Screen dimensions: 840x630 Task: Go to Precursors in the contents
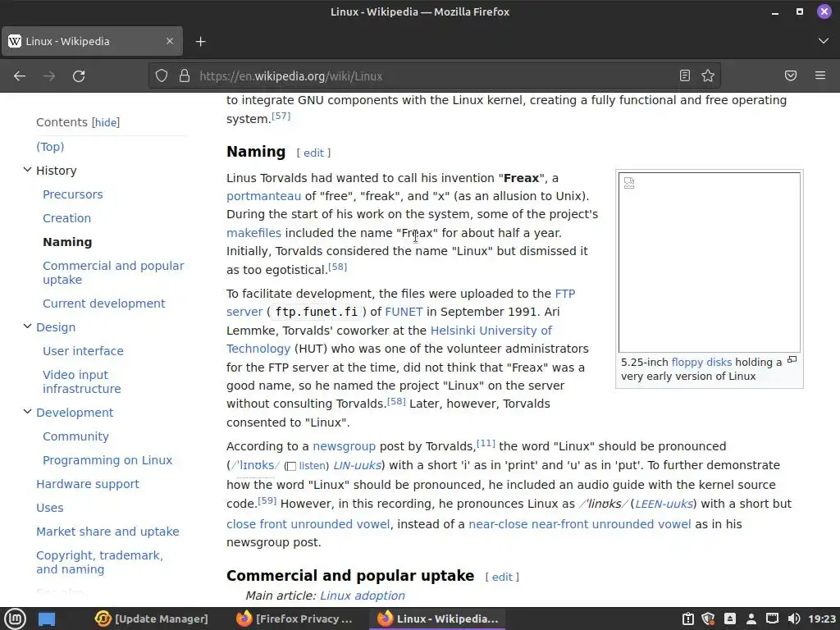coord(73,194)
